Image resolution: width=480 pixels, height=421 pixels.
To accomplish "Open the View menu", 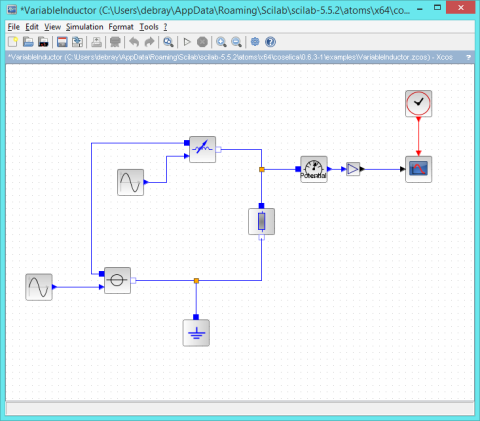I will 52,27.
